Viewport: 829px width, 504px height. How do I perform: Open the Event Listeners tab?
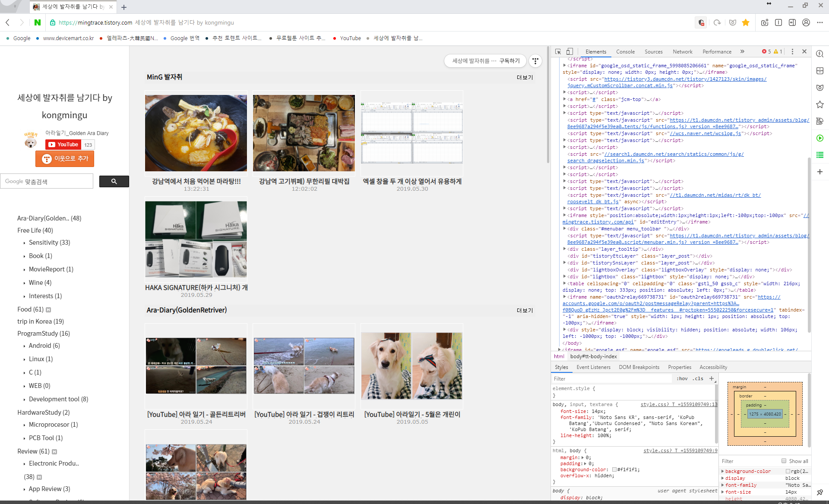coord(593,367)
